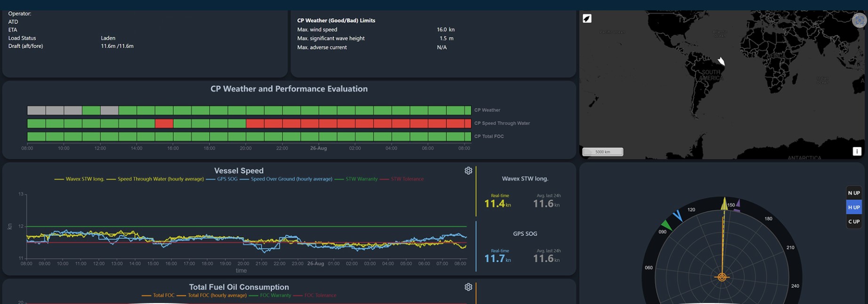Toggle Total FOC legend series
This screenshot has width=868, height=304.
pyautogui.click(x=158, y=296)
